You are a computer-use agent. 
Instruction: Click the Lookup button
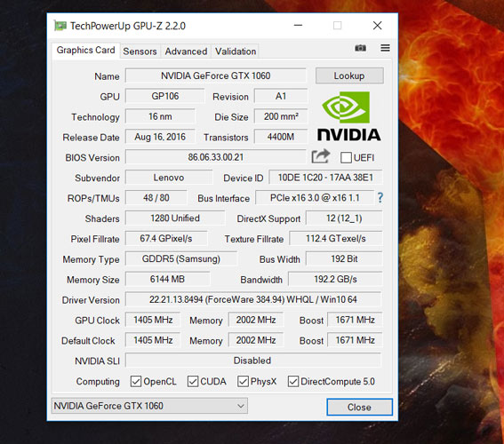click(349, 75)
